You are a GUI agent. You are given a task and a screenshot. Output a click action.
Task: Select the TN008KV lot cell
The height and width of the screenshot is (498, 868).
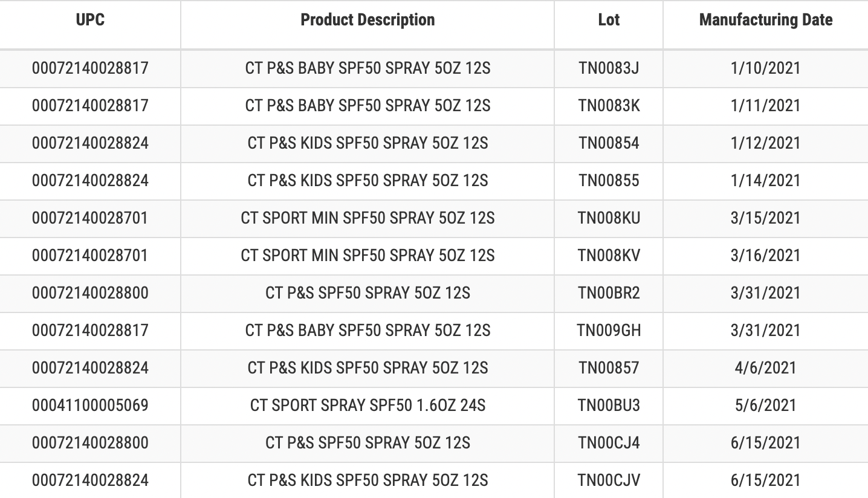(609, 256)
